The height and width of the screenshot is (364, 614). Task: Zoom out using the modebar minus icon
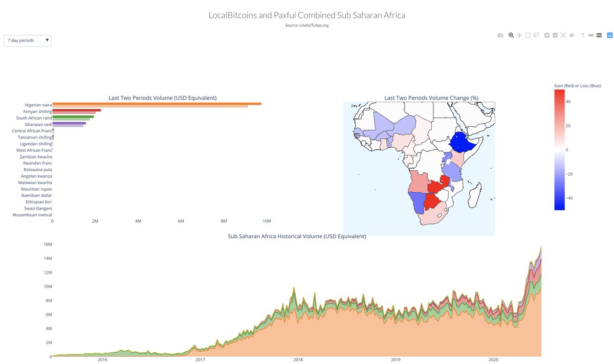tap(555, 35)
